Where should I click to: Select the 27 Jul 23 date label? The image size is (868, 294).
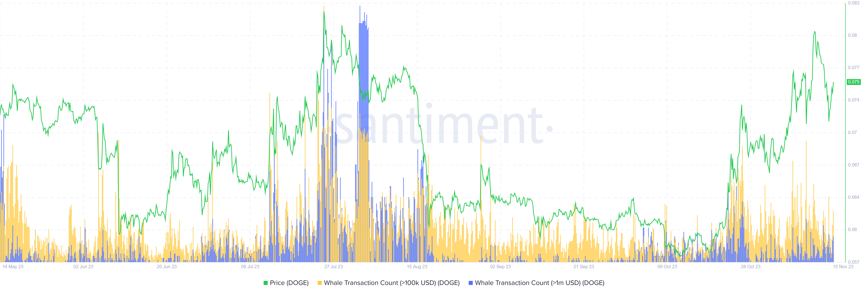(333, 267)
